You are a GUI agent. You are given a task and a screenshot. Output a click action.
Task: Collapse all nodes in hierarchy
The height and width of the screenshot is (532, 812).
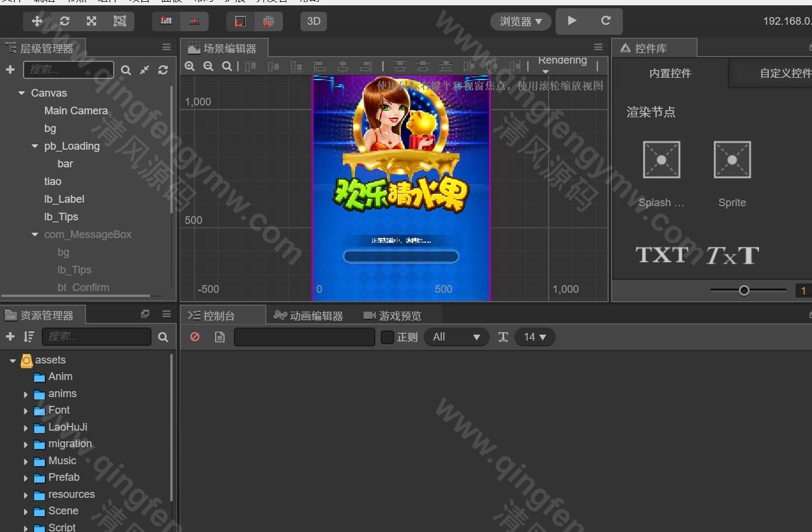point(144,70)
